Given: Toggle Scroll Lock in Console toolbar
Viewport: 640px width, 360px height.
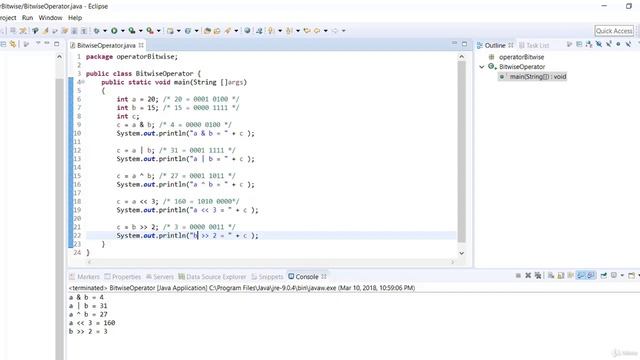Looking at the screenshot, I should coord(561,276).
